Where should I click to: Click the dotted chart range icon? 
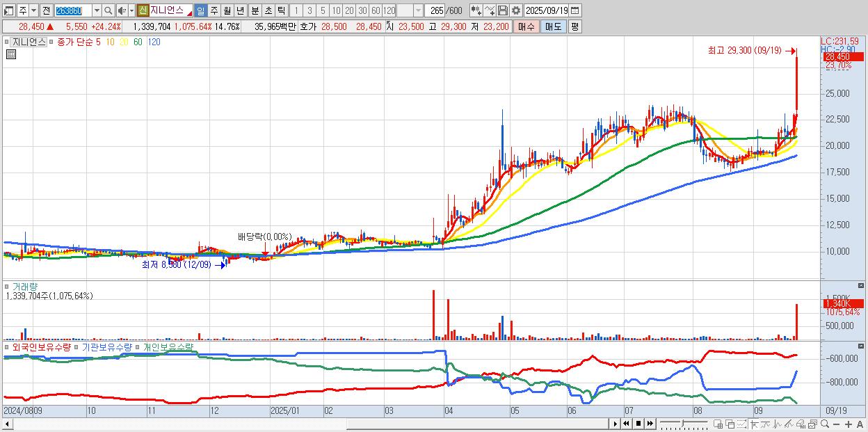pos(741,424)
